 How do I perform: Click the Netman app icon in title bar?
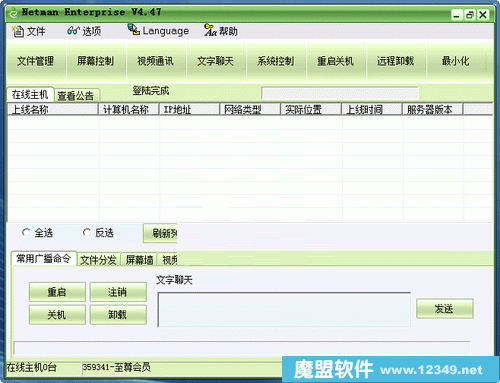14,14
